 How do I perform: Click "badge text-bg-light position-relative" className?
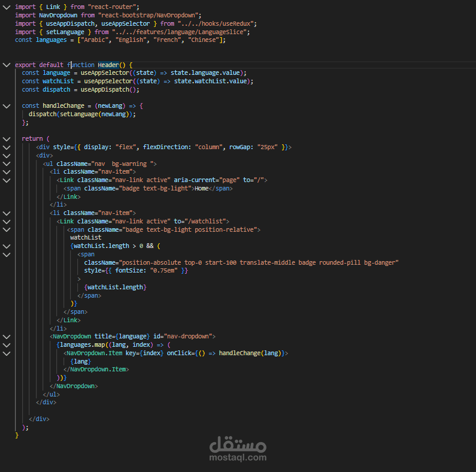click(189, 229)
